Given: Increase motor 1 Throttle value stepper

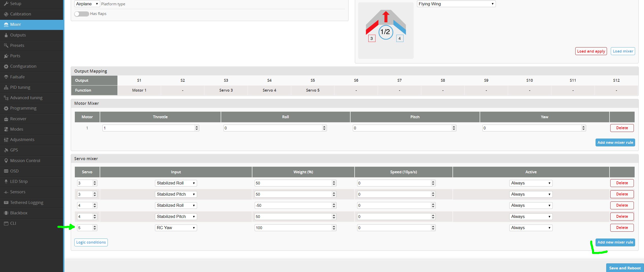Looking at the screenshot, I should click(197, 127).
